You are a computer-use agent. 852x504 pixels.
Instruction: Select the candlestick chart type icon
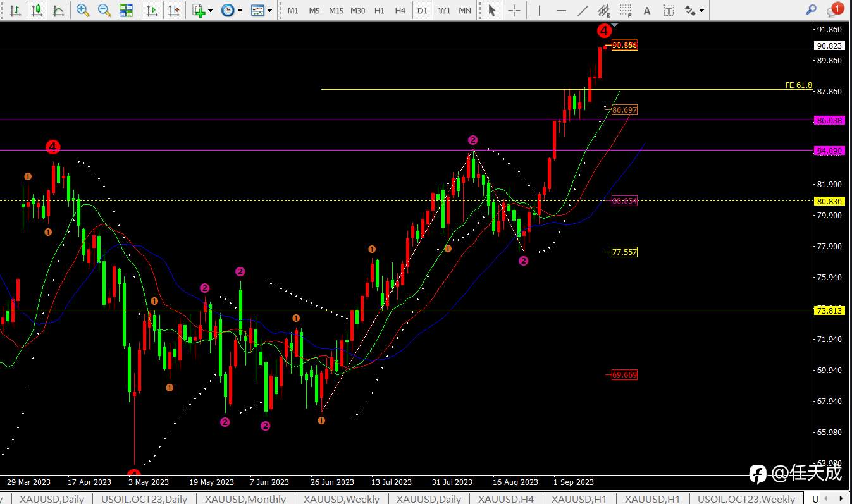click(x=37, y=10)
